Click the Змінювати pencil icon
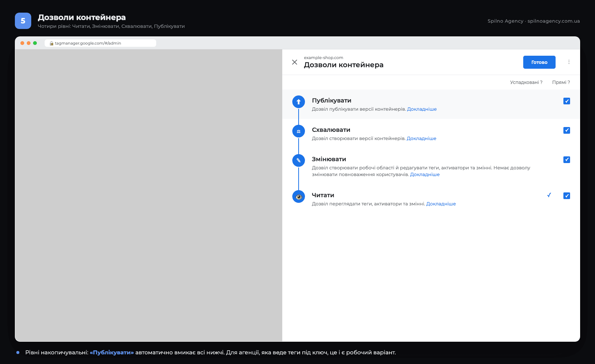The height and width of the screenshot is (364, 595). pos(299,160)
